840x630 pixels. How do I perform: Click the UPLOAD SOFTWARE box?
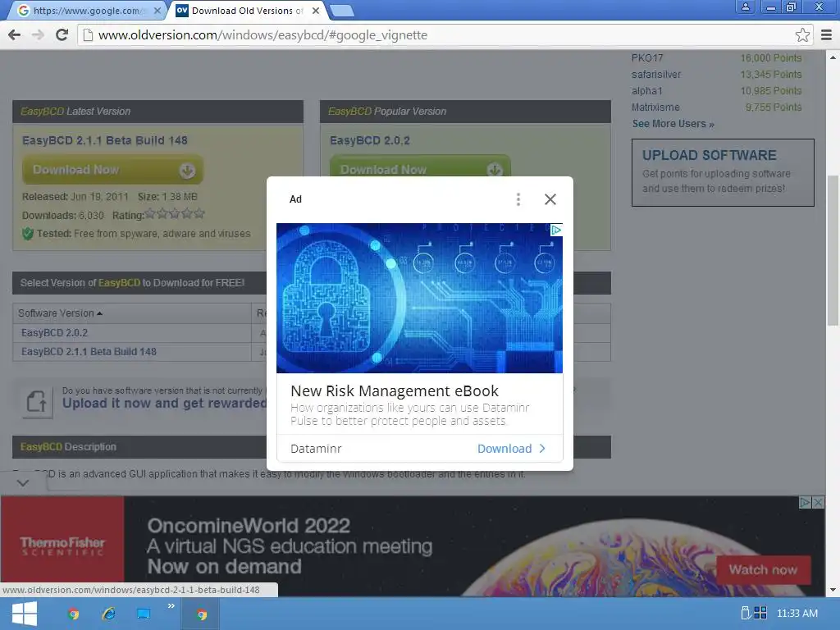pos(723,172)
